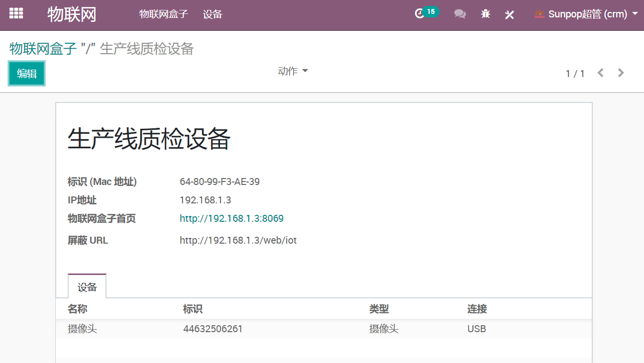
Task: Open the conversations chat bubble icon
Action: tap(460, 14)
